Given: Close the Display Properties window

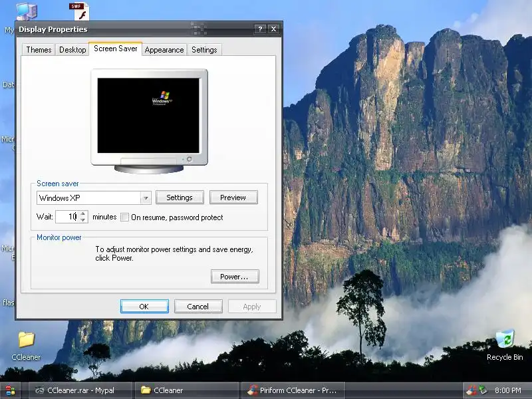Looking at the screenshot, I should tap(273, 29).
